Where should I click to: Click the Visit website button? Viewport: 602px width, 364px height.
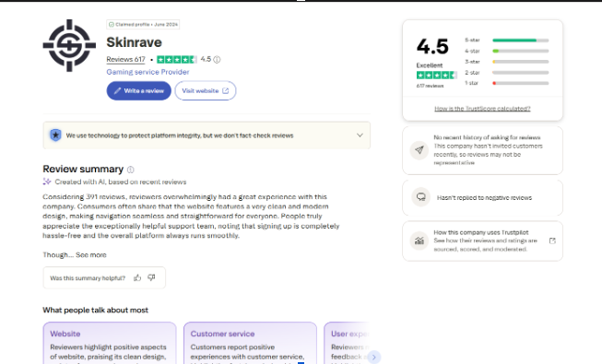pos(206,90)
